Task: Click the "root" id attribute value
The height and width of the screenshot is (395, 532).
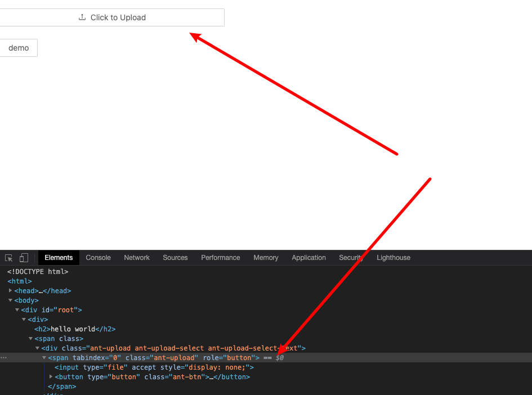Action: (65, 310)
